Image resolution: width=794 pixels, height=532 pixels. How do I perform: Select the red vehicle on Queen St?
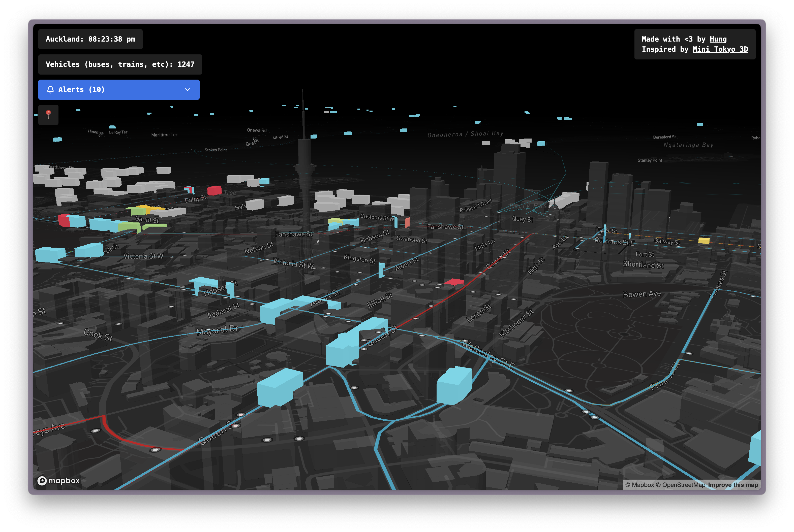pos(454,282)
